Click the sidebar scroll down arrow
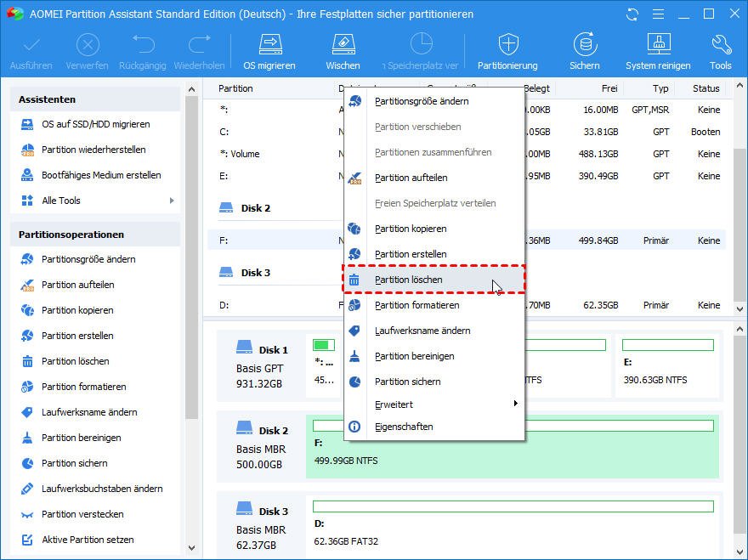 pyautogui.click(x=191, y=548)
